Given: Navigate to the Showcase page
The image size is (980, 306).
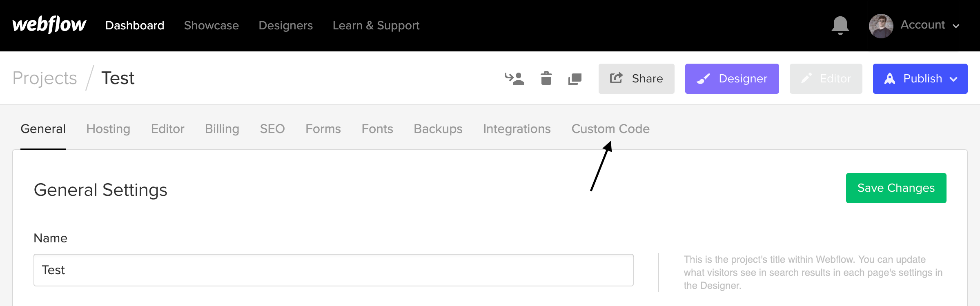Looking at the screenshot, I should click(x=211, y=25).
